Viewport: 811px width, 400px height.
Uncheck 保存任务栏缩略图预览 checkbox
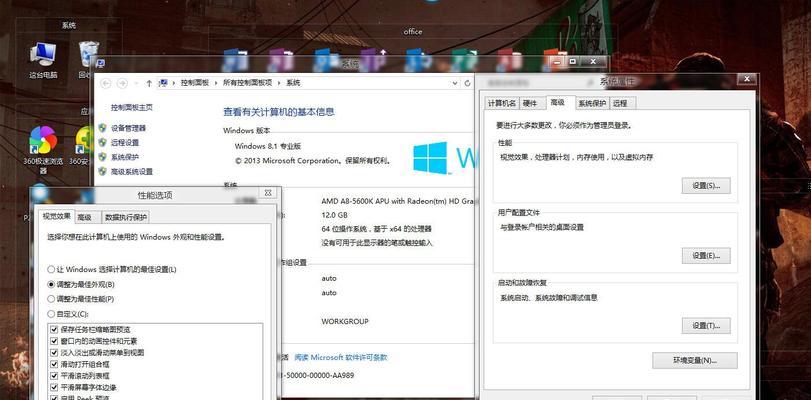coord(54,329)
